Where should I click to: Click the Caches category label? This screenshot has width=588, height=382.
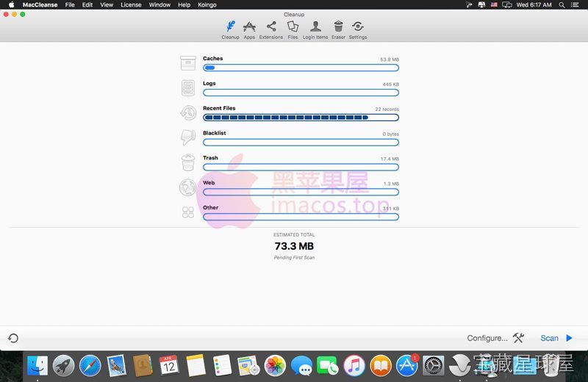[212, 59]
